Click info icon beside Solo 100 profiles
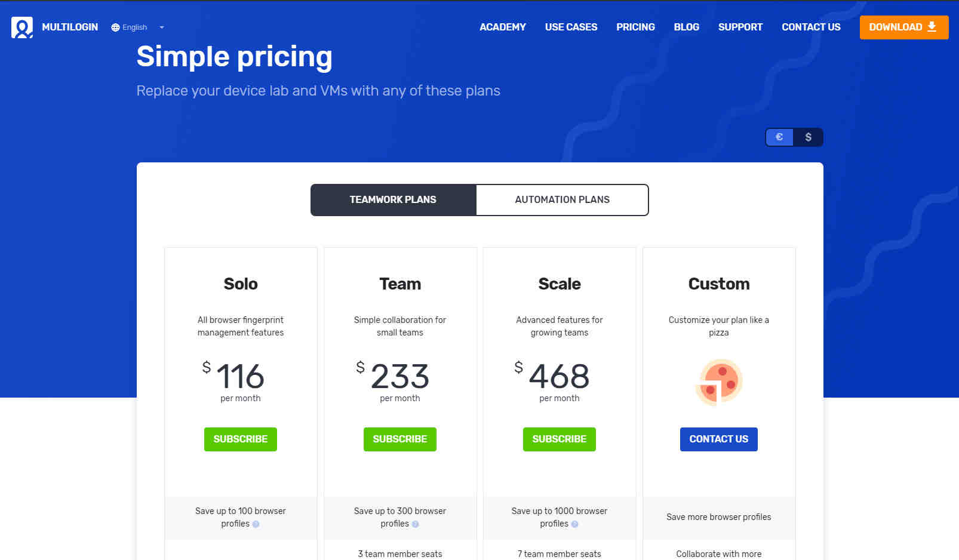The height and width of the screenshot is (560, 959). coord(256,524)
